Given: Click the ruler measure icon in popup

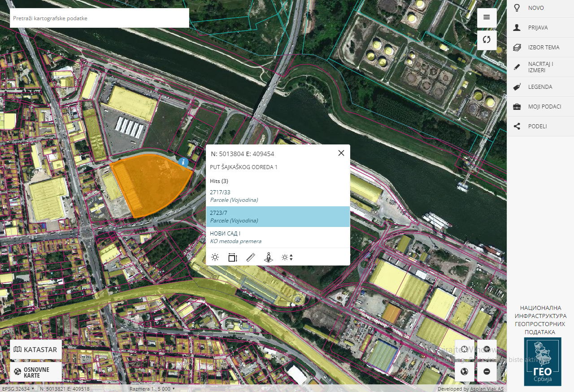Looking at the screenshot, I should (251, 257).
